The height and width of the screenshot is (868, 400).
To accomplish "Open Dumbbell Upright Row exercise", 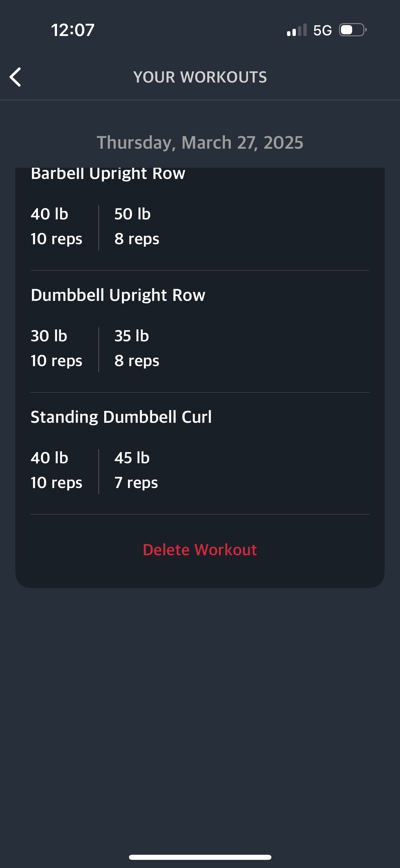I will click(x=118, y=295).
